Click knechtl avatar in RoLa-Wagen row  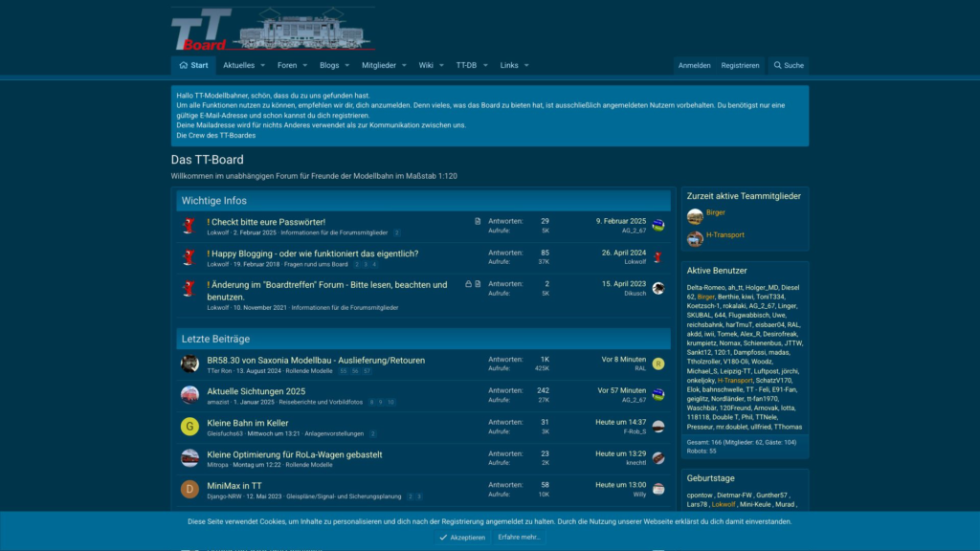[658, 458]
